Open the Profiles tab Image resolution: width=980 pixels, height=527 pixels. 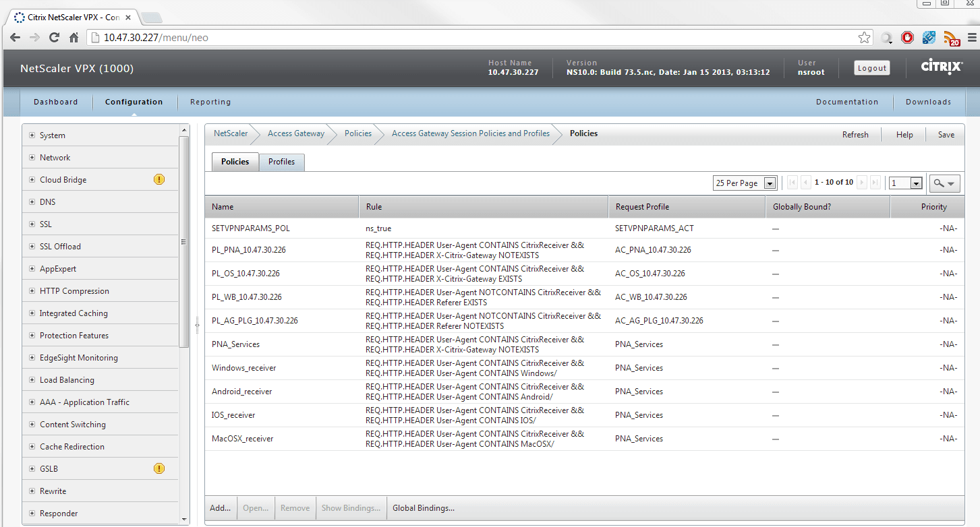pyautogui.click(x=281, y=162)
